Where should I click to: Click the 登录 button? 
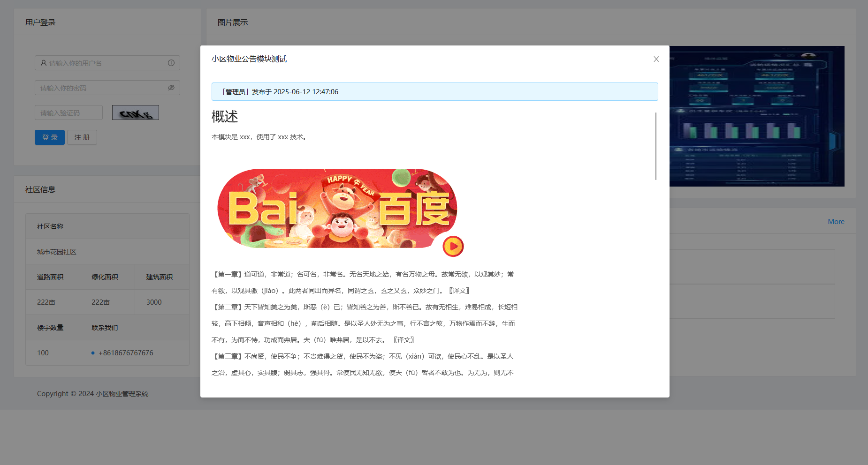coord(50,137)
